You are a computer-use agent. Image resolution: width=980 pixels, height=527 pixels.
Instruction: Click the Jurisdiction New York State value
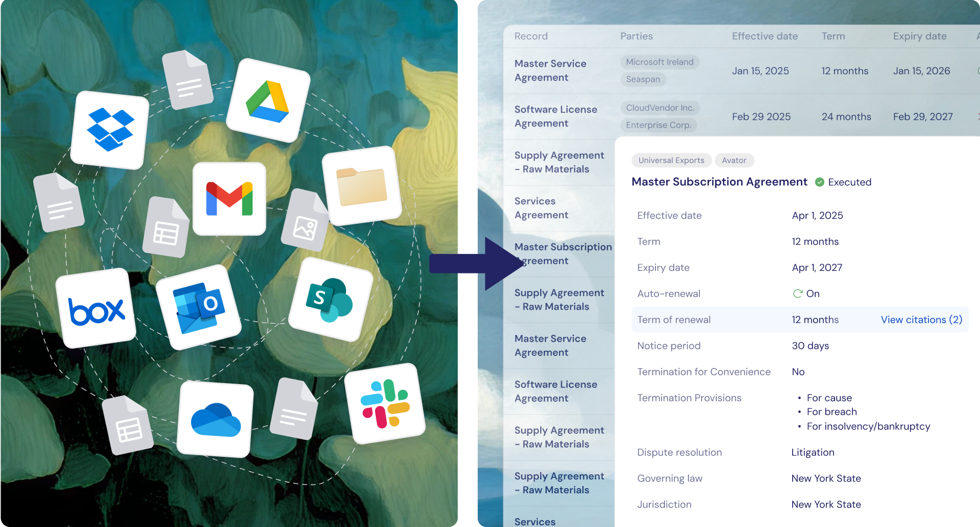(x=826, y=504)
